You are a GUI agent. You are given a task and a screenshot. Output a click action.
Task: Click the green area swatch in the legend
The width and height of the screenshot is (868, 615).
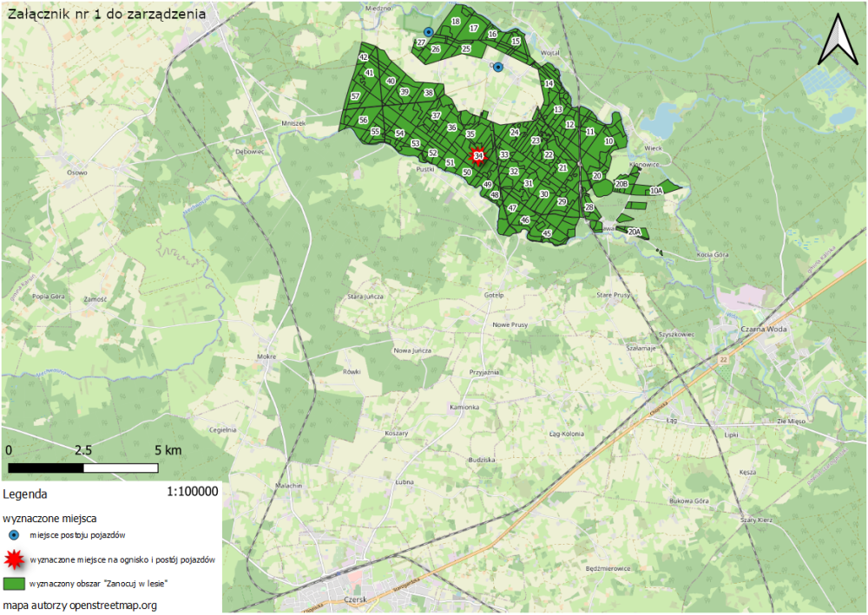point(14,584)
